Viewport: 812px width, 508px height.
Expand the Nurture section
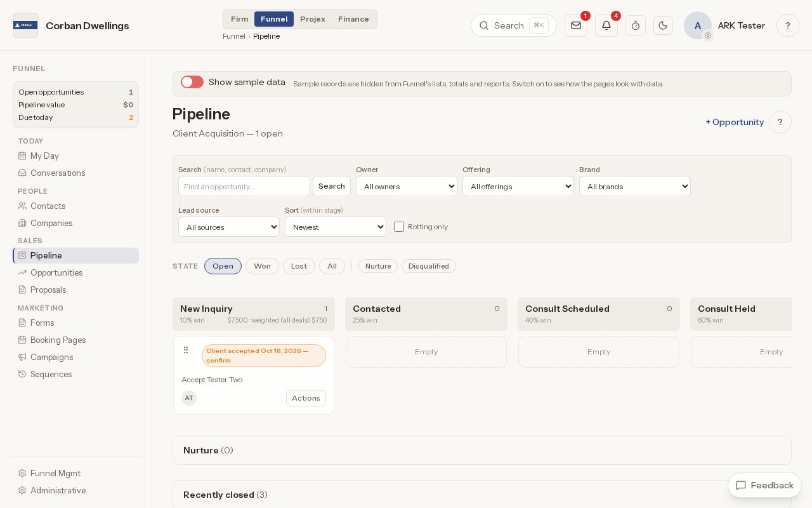tap(482, 450)
